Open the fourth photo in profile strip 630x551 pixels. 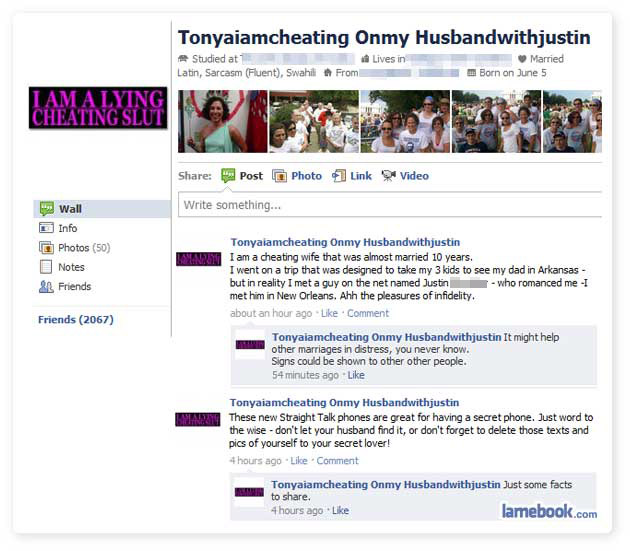[x=496, y=121]
